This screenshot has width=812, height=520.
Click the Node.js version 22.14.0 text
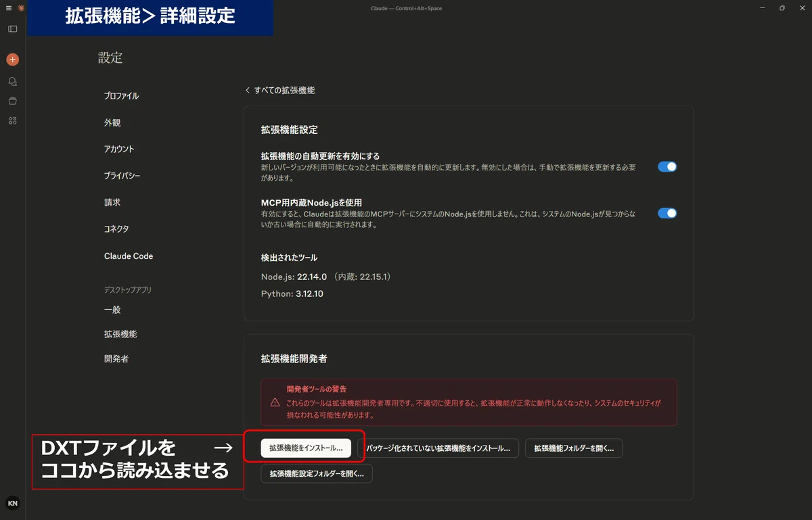click(312, 277)
